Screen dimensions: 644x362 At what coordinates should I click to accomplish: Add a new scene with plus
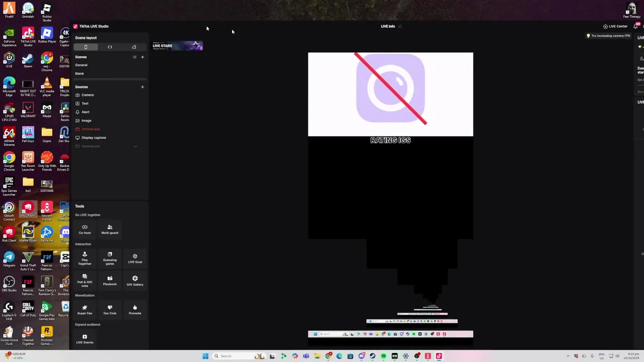[142, 57]
